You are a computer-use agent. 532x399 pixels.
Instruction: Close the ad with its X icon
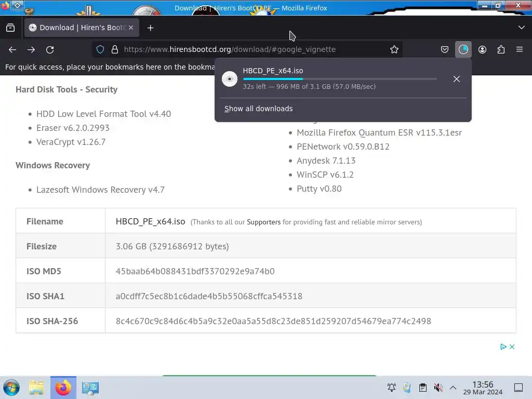coord(512,347)
